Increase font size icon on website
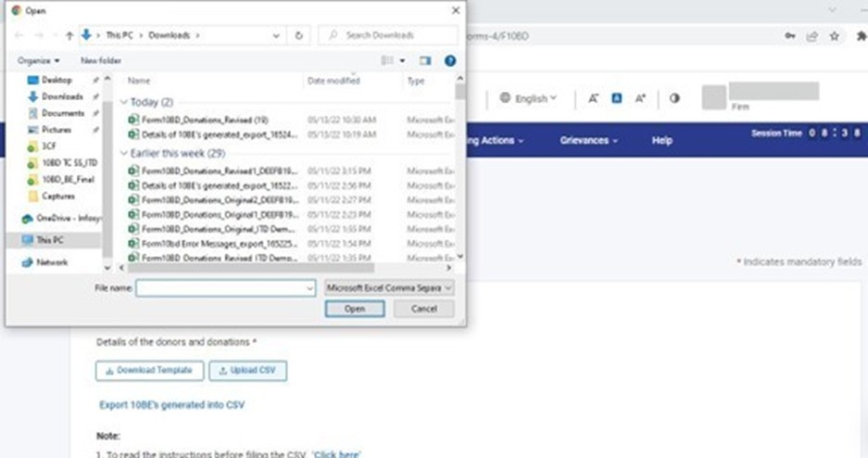Screen dimensions: 868x458 click(x=640, y=98)
